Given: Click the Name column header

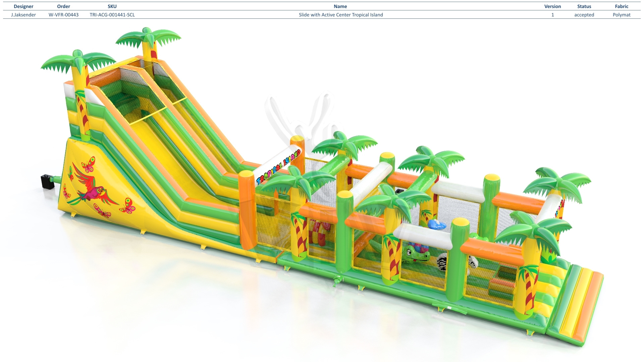Looking at the screenshot, I should [x=340, y=6].
